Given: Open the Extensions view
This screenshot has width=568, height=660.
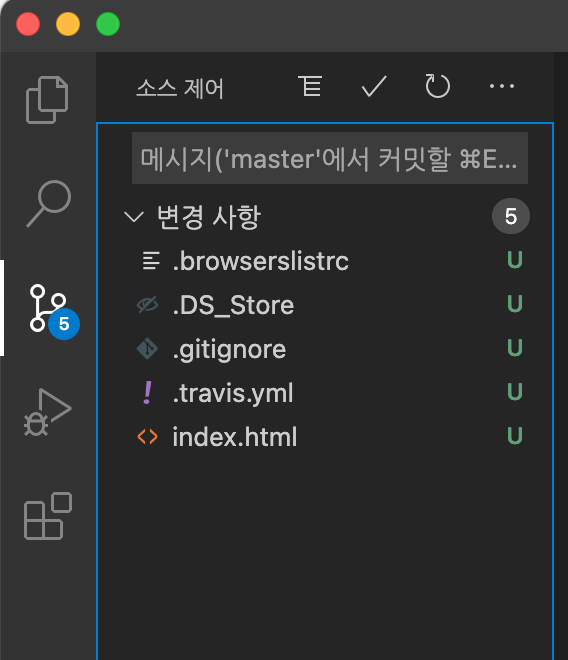Looking at the screenshot, I should pyautogui.click(x=48, y=516).
